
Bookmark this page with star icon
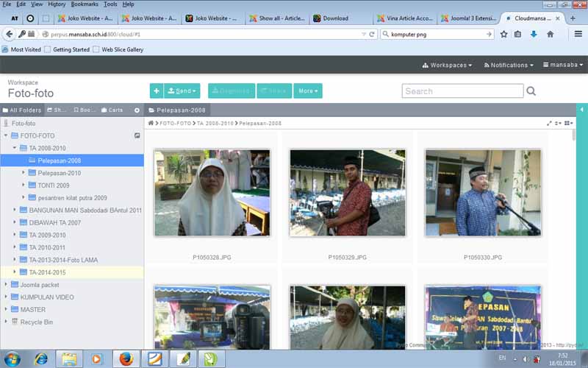click(503, 34)
